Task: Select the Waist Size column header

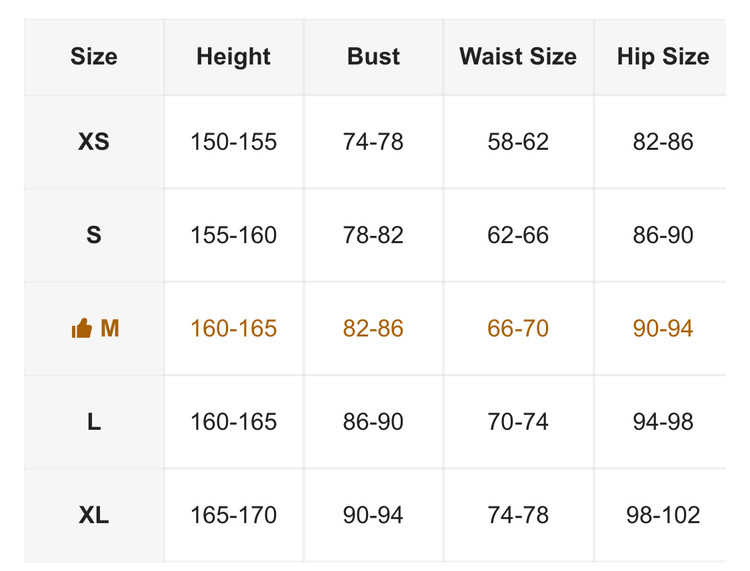Action: coord(518,57)
